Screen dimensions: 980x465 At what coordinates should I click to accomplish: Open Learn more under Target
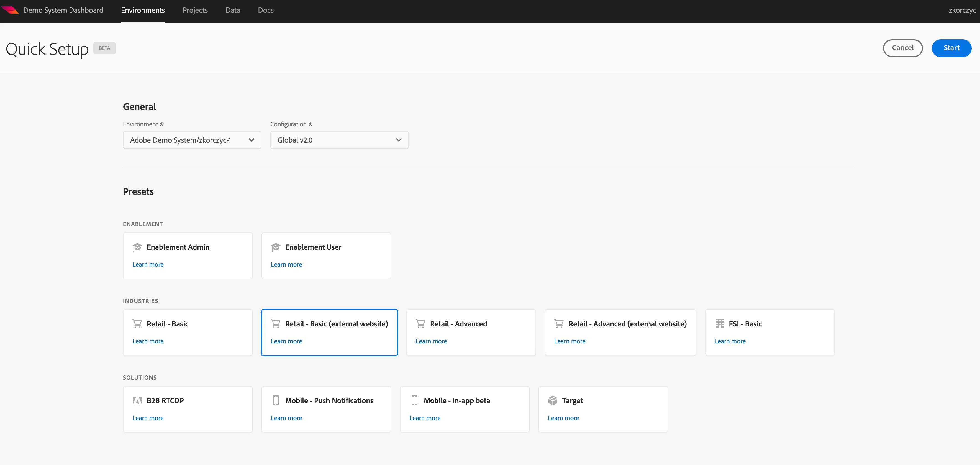coord(563,418)
